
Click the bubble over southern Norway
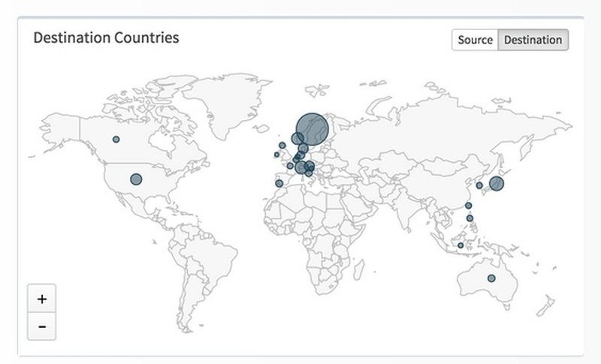click(297, 138)
